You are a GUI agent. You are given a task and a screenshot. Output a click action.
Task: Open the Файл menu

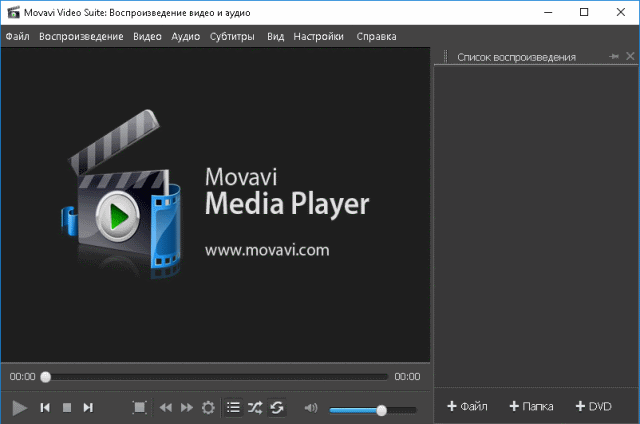point(18,36)
